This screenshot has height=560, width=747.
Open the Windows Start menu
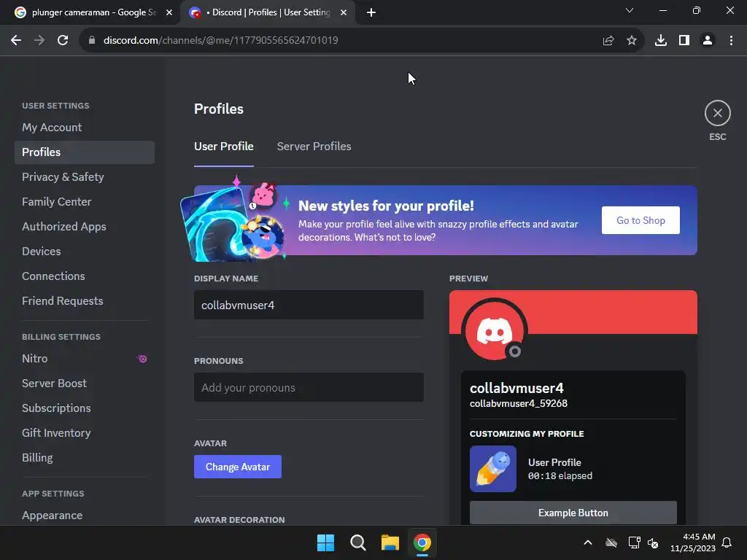[326, 542]
